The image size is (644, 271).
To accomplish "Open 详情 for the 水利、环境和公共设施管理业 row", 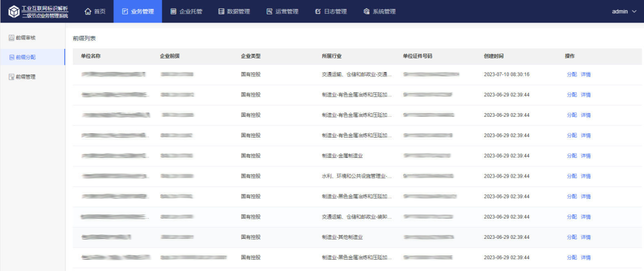I will pyautogui.click(x=586, y=176).
